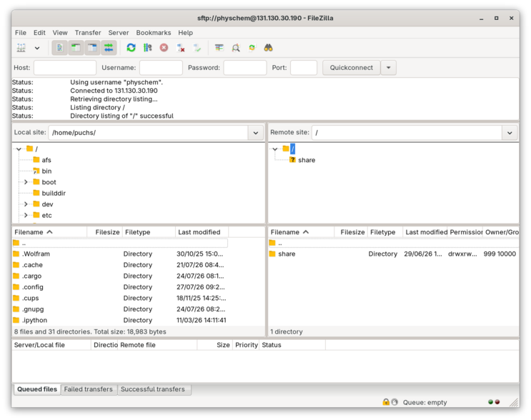Focus the Host input field
Screen dimensions: 531x420
coord(65,68)
